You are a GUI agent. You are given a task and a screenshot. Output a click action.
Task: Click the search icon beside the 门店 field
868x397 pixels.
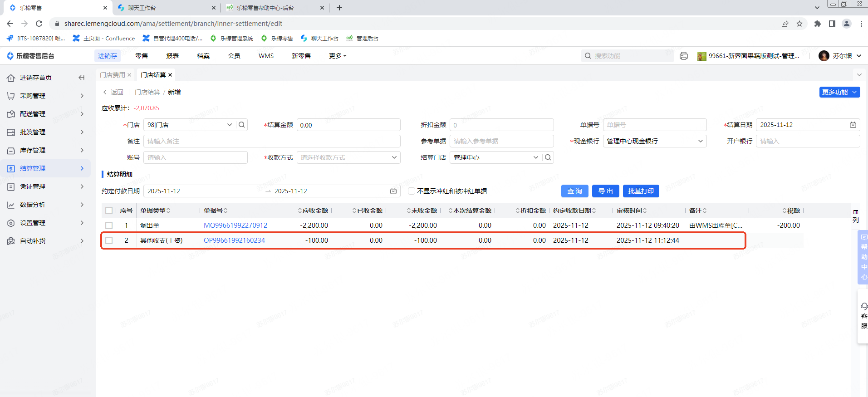[x=242, y=125]
